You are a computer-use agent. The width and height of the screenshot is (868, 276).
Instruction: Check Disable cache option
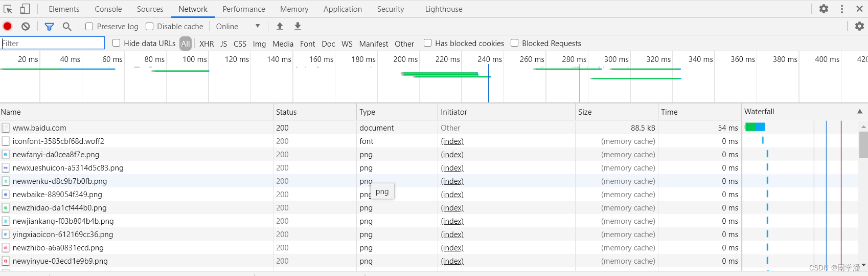(149, 26)
